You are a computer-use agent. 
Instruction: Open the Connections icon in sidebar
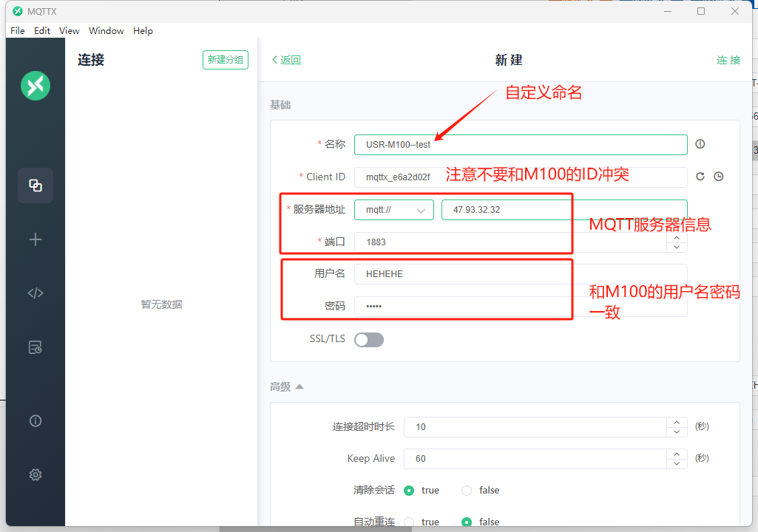[x=35, y=185]
